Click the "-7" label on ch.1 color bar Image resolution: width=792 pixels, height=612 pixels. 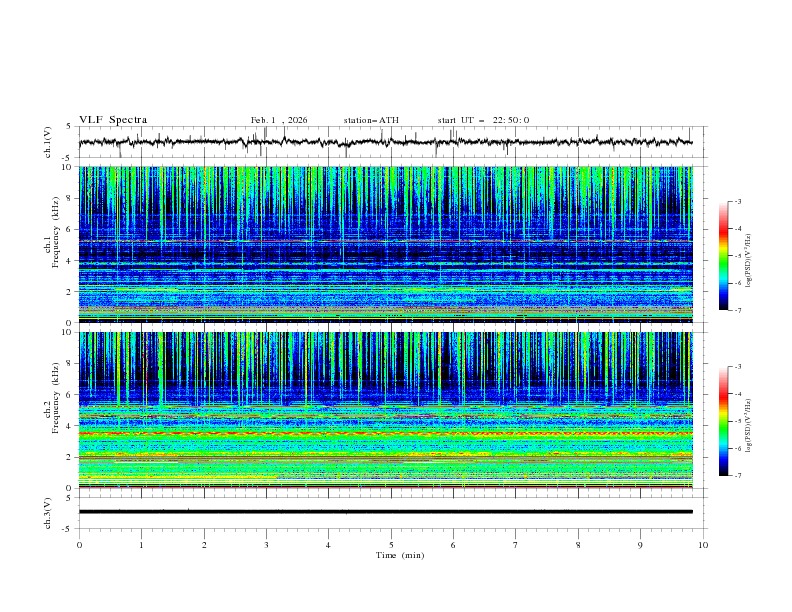tap(737, 310)
